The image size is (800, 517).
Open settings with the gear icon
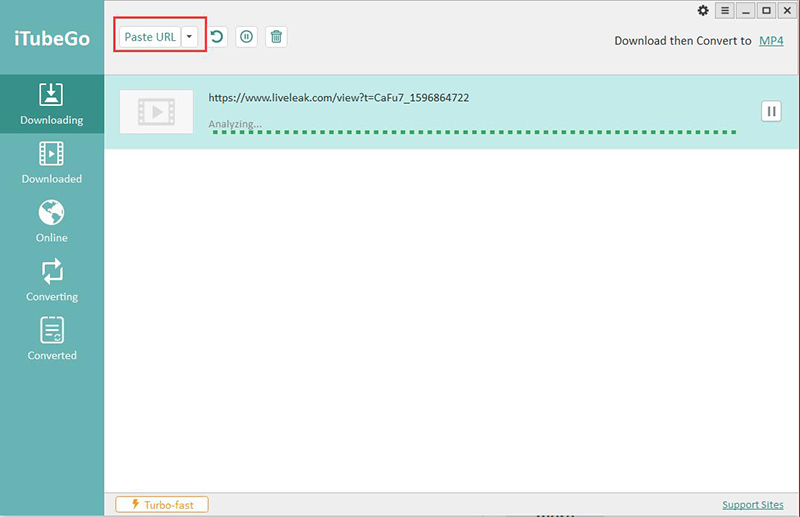pyautogui.click(x=703, y=10)
